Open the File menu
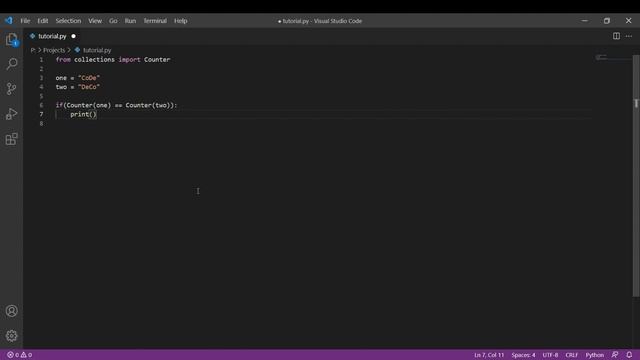 pos(25,21)
